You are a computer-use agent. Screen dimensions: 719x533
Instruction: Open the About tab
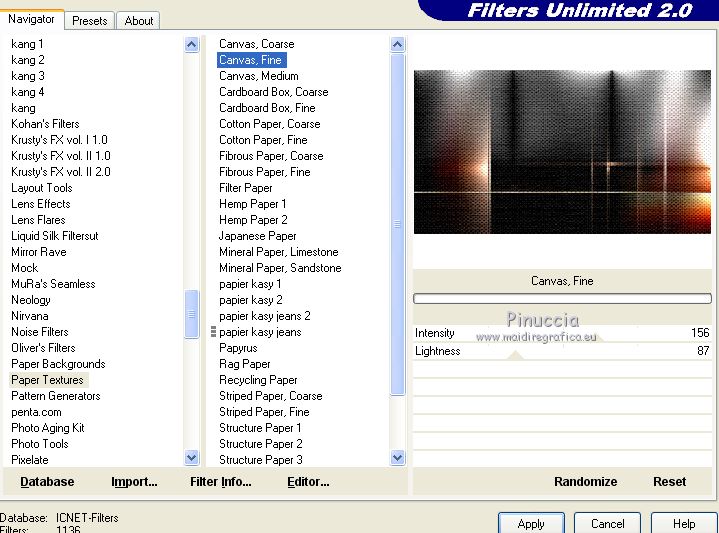(138, 21)
